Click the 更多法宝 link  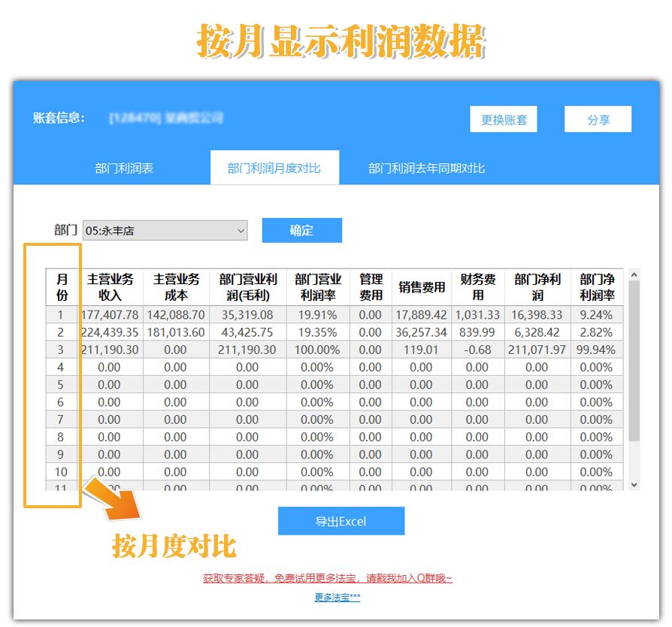point(335,598)
